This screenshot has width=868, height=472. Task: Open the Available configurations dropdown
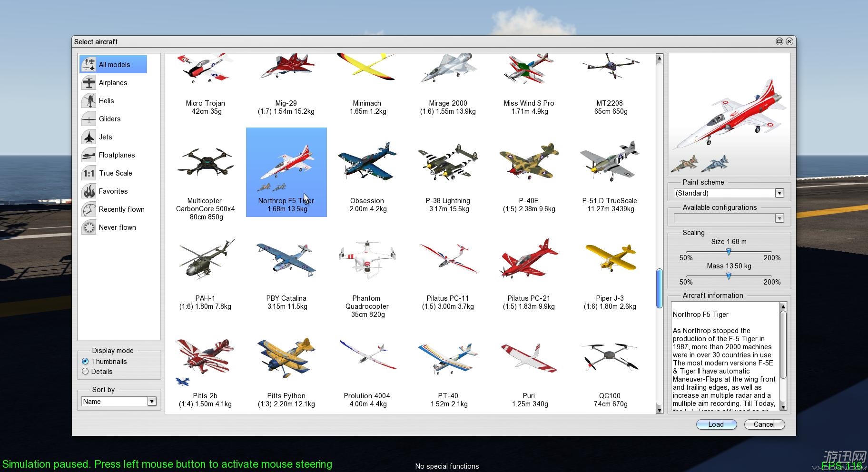pos(729,218)
